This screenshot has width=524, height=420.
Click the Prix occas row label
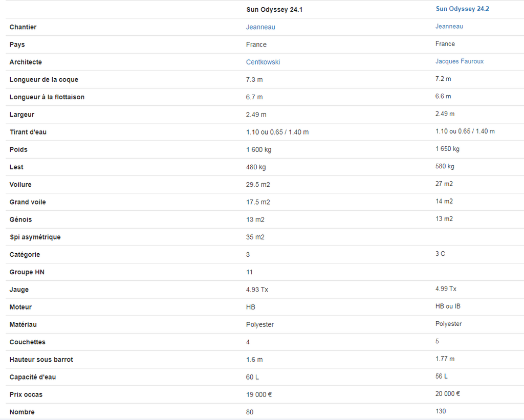click(26, 394)
